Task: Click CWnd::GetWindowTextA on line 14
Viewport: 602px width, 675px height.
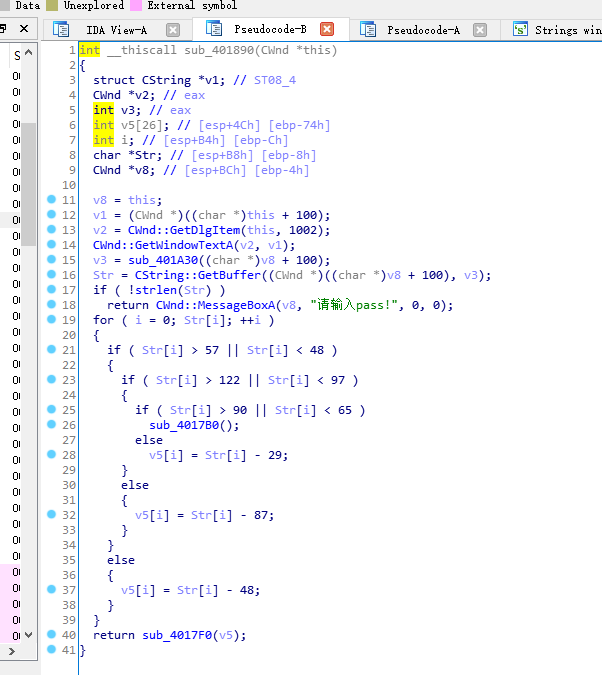Action: (163, 245)
